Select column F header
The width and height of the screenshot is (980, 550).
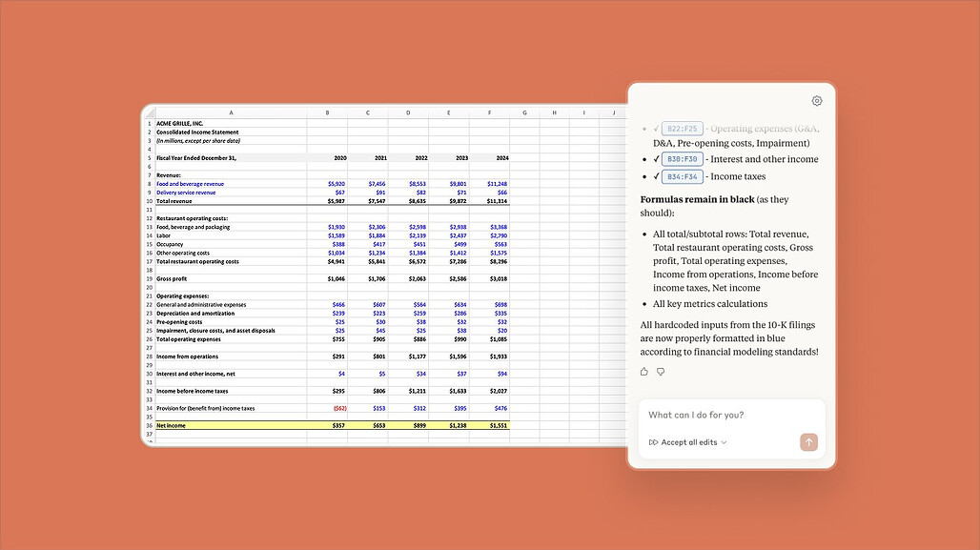click(x=489, y=112)
